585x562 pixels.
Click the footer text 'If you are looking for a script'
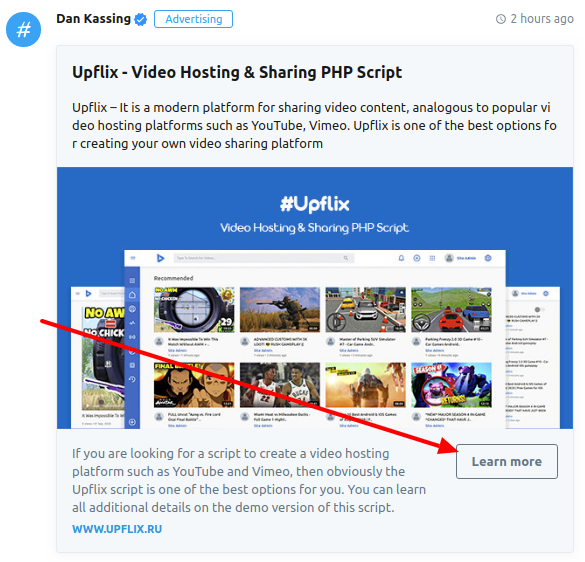click(x=249, y=480)
